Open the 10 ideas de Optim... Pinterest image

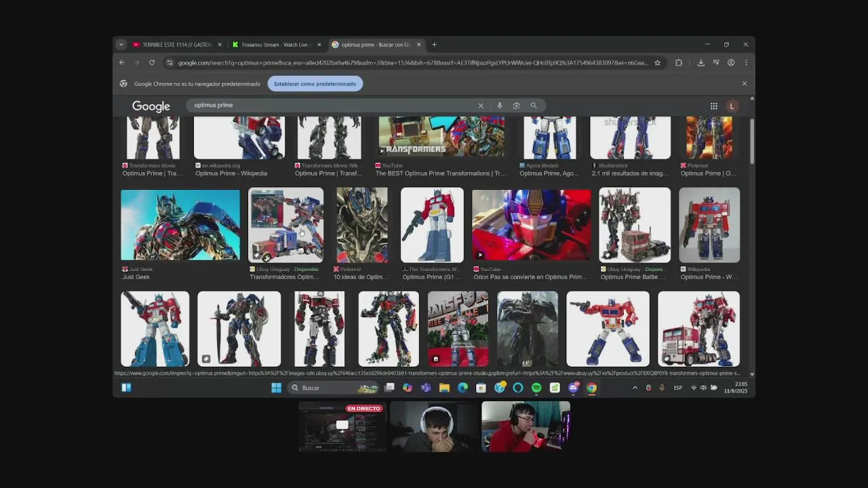pyautogui.click(x=362, y=225)
